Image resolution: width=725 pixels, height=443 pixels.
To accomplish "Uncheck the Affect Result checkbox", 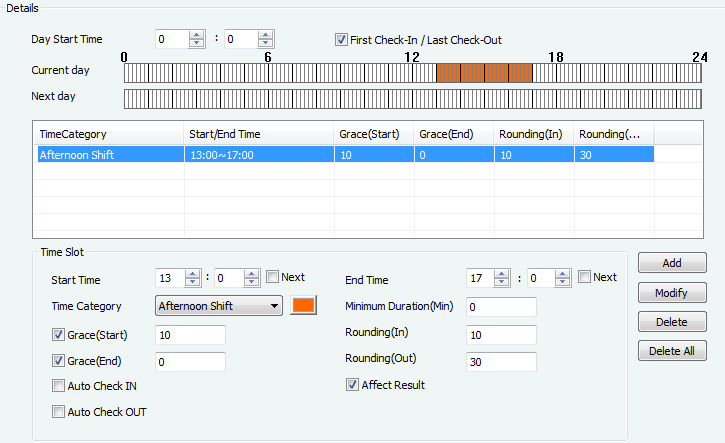I will pos(353,384).
